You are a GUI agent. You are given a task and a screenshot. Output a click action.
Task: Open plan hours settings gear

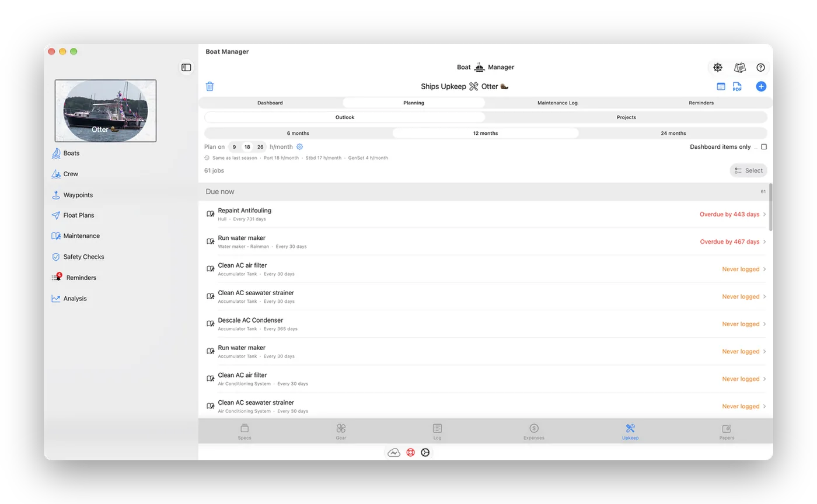point(300,147)
